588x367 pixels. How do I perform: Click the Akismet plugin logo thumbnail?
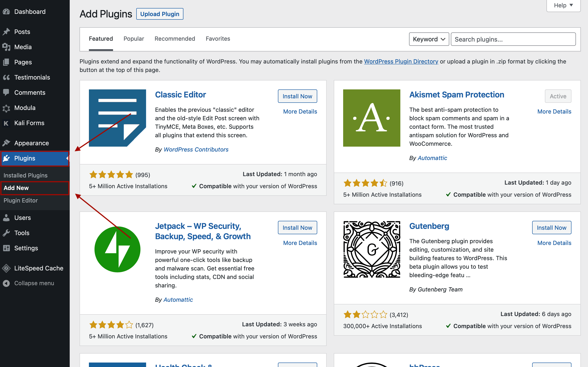(372, 118)
